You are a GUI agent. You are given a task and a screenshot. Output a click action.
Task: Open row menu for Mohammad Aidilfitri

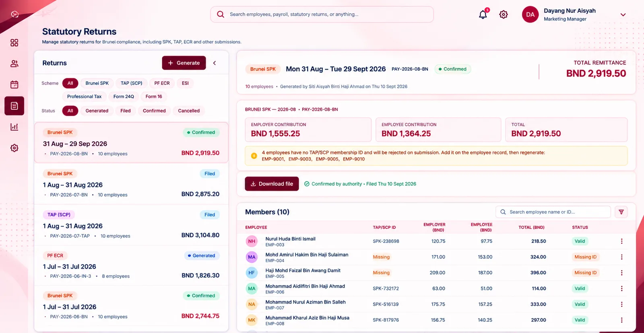point(621,288)
